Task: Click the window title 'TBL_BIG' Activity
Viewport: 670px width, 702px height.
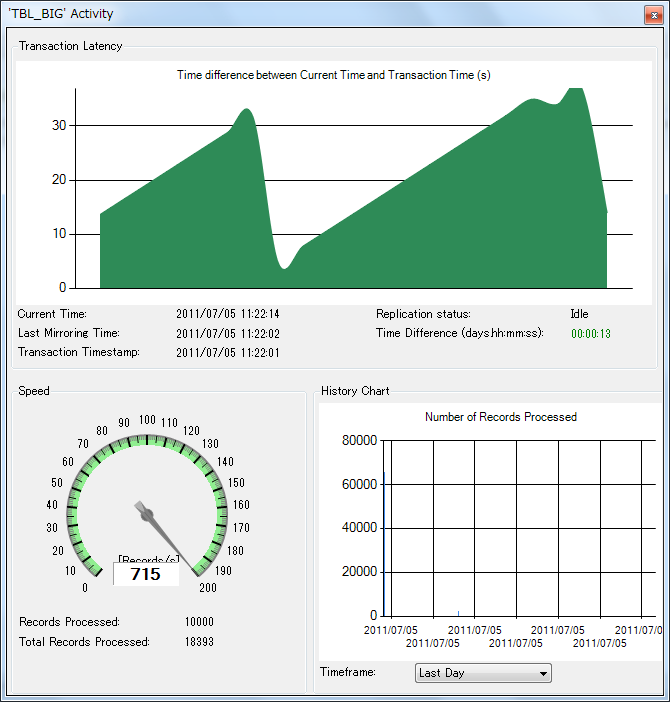Action: (x=61, y=14)
